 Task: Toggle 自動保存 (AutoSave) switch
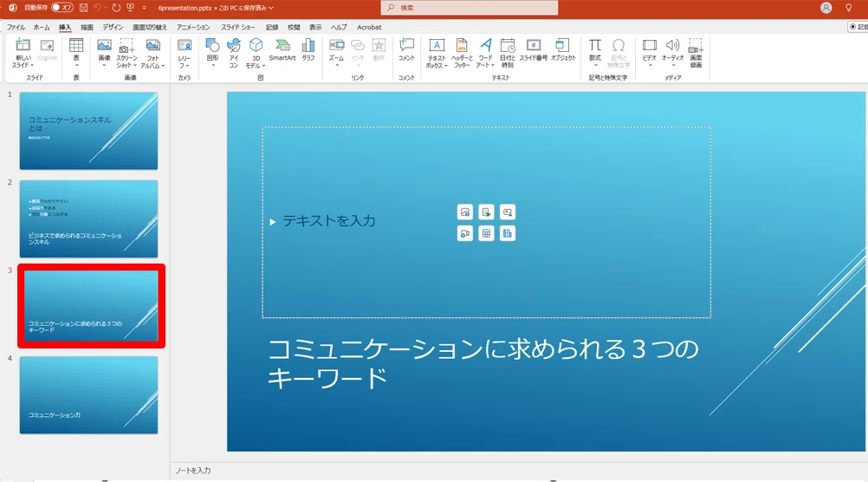click(x=62, y=8)
